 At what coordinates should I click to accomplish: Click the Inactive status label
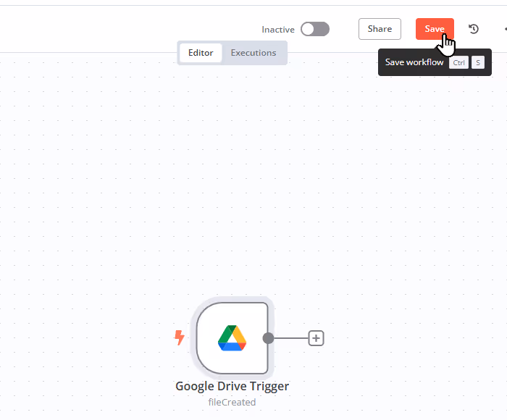click(x=278, y=30)
